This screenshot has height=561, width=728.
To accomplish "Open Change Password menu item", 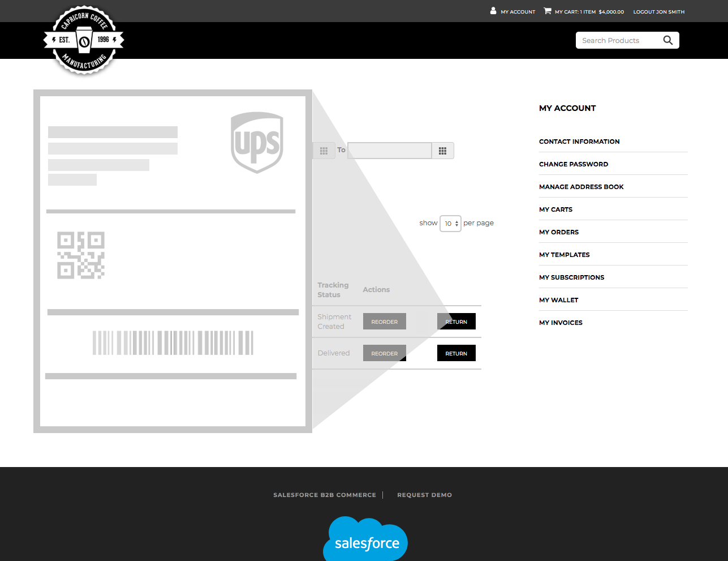I will pos(574,164).
